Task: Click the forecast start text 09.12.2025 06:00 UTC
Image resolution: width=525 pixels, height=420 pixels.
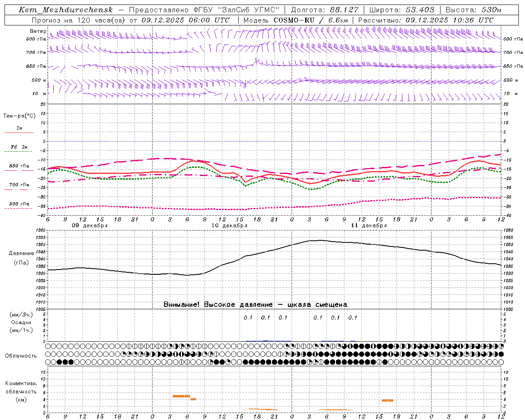Action: tap(185, 20)
